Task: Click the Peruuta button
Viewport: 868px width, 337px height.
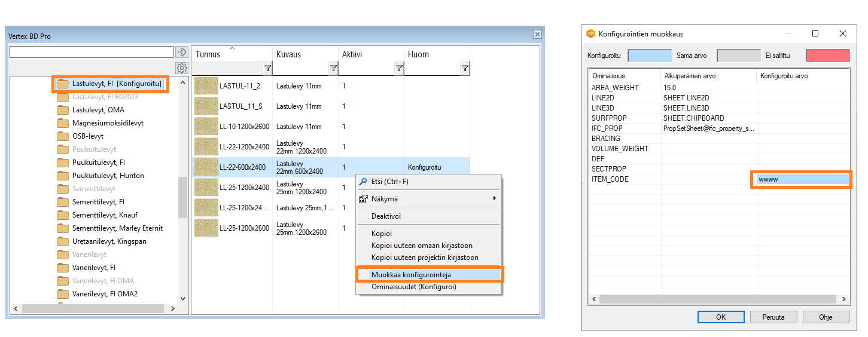Action: [x=772, y=317]
